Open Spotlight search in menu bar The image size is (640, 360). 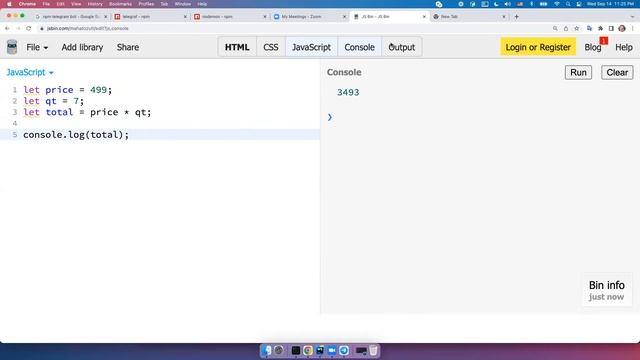[x=568, y=4]
